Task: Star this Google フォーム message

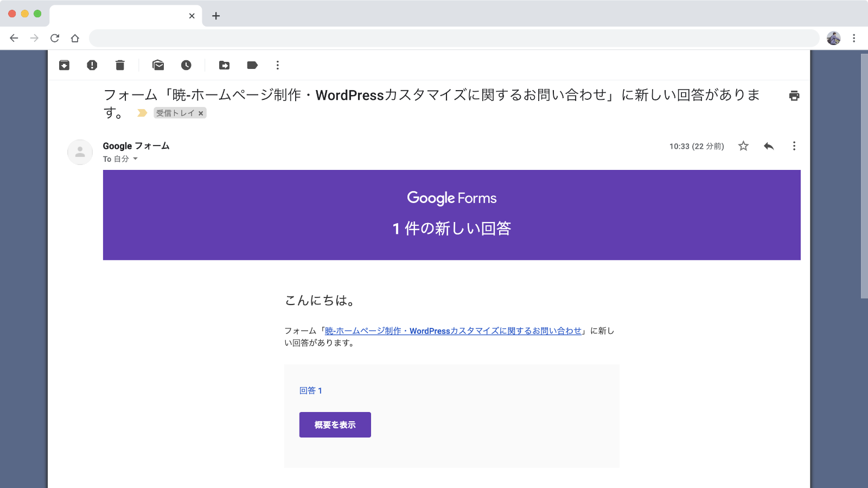Action: click(743, 146)
